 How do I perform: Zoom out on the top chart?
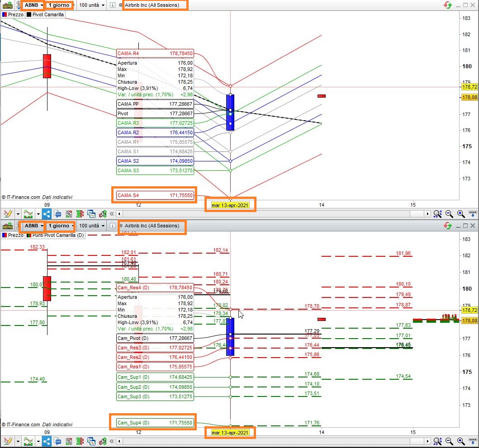pos(449,214)
